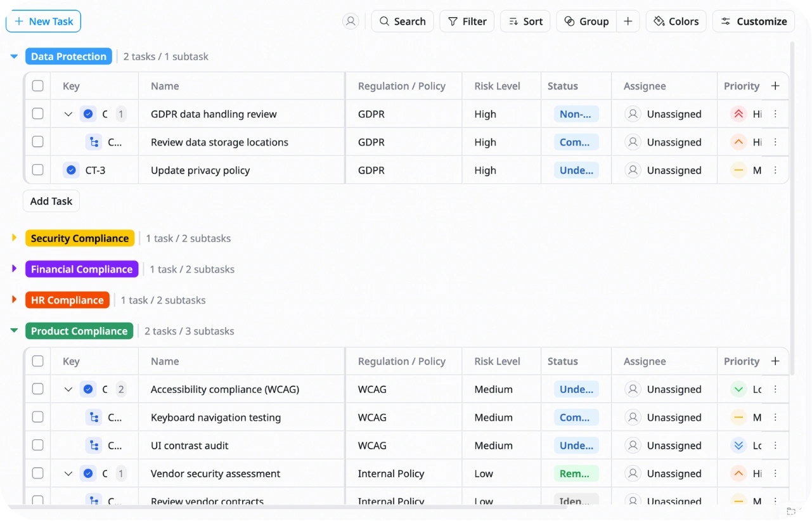Screen dimensions: 812x521
Task: Open the Customize panel
Action: pos(754,21)
